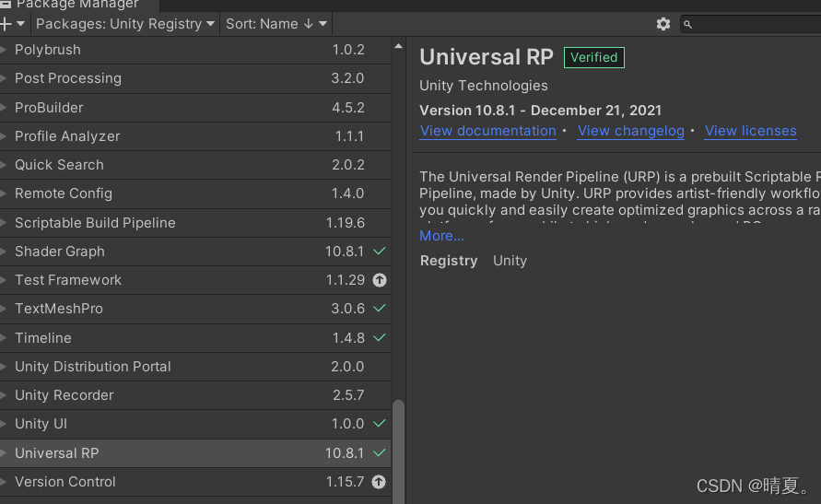Click installed checkmark next to Timeline
Screen dimensions: 821x504
pos(379,337)
